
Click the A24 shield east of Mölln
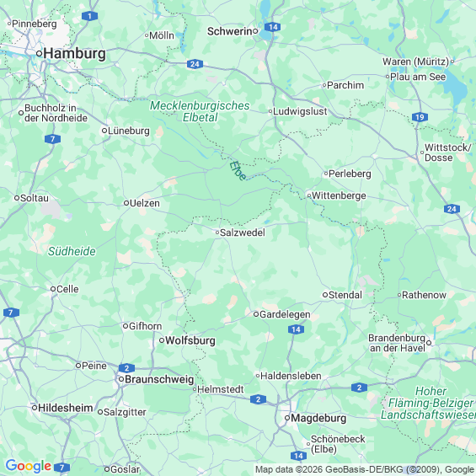pyautogui.click(x=195, y=64)
